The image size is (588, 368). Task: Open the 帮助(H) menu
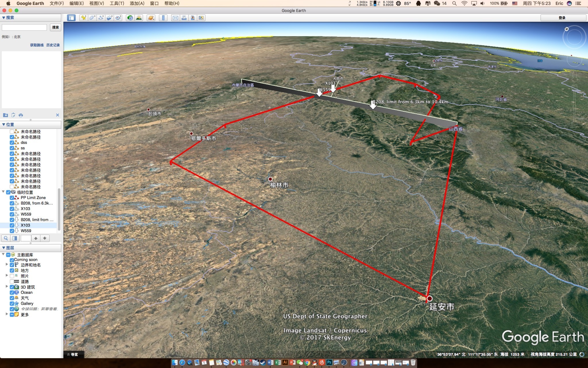tap(172, 3)
